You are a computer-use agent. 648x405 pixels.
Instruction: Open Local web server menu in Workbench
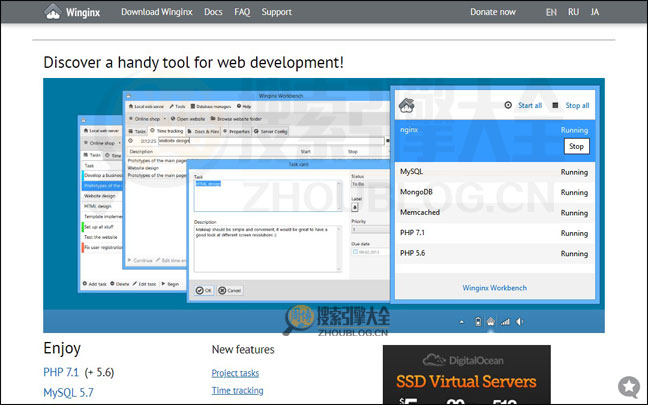click(x=146, y=107)
